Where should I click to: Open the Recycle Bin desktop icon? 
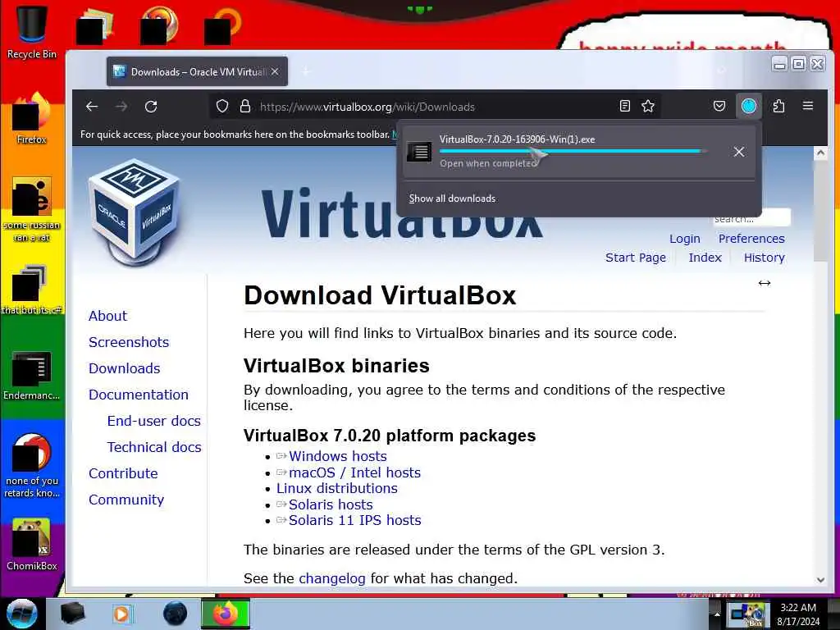coord(32,31)
